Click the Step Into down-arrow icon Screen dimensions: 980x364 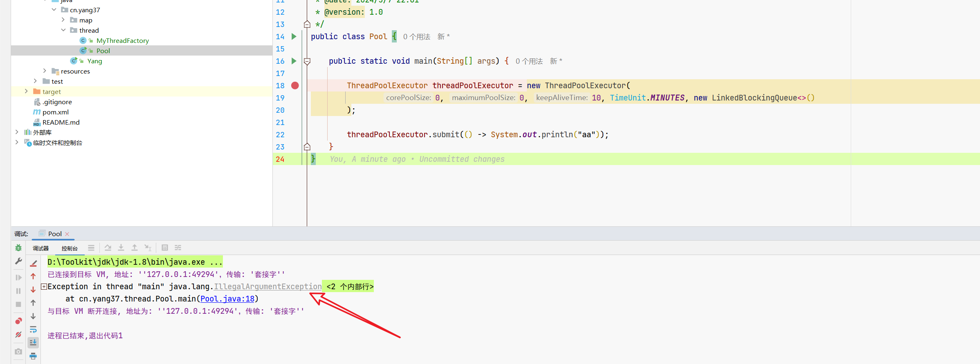click(121, 248)
